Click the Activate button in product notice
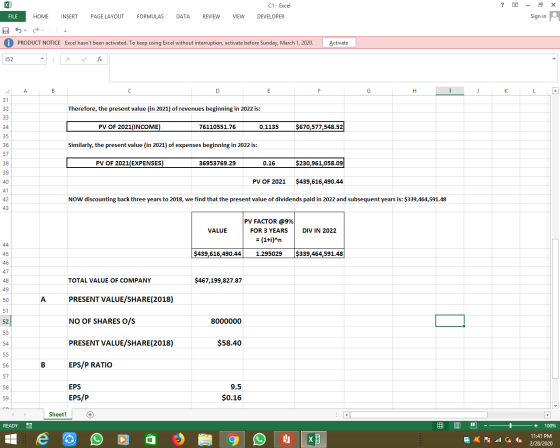 pyautogui.click(x=339, y=43)
